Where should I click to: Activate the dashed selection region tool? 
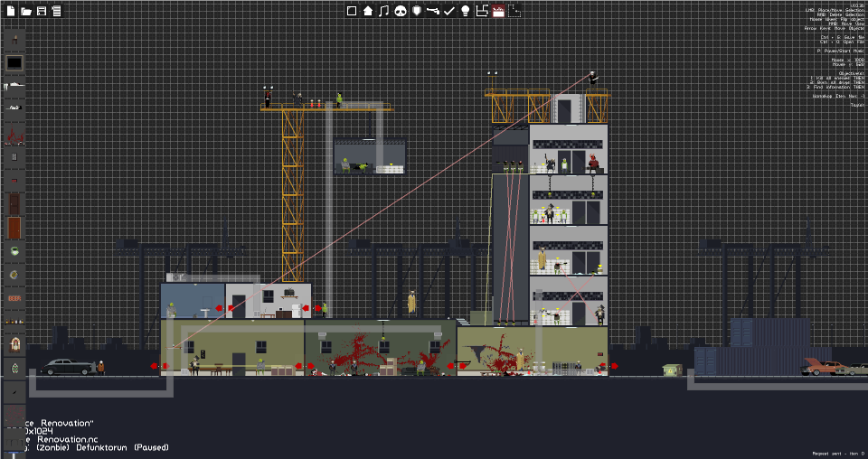click(514, 11)
